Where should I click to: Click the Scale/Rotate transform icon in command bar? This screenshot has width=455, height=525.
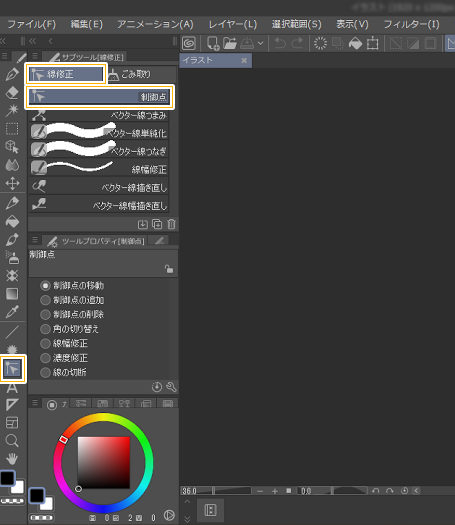[x=372, y=44]
